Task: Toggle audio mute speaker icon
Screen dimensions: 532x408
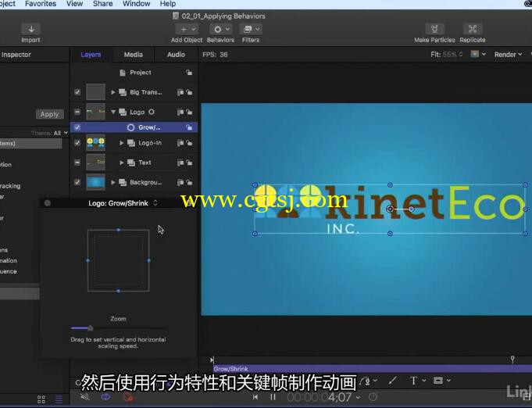Action: pos(85,396)
